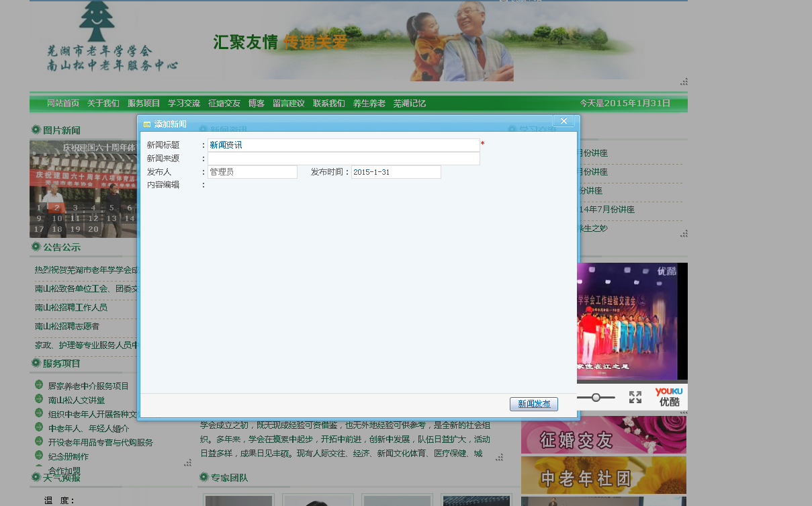Open the 南山松致各单位工会 announcement

click(x=86, y=289)
